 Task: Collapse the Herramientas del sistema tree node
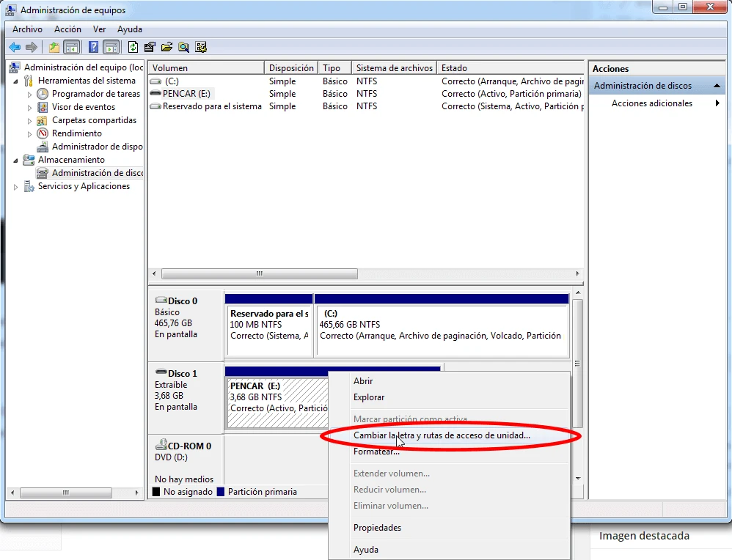click(x=16, y=81)
